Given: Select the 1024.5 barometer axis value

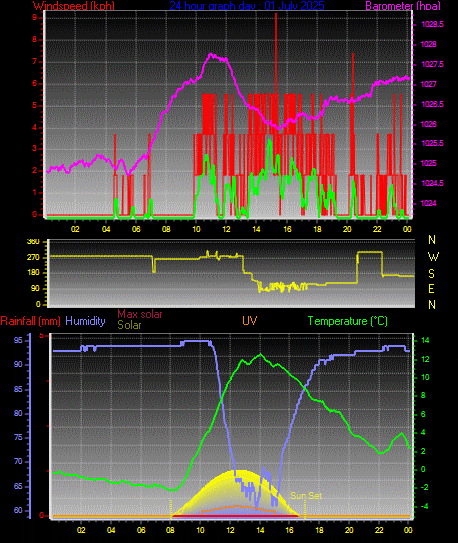Looking at the screenshot, I should tap(432, 183).
